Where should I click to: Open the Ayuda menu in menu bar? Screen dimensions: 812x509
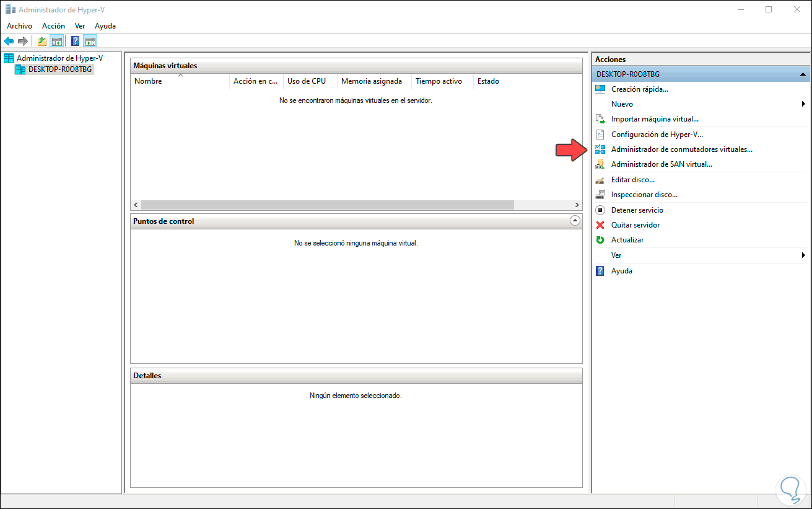coord(105,26)
